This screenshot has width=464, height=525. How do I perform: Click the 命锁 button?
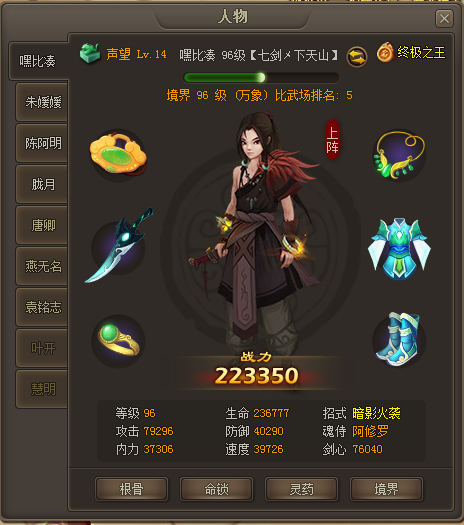[217, 489]
